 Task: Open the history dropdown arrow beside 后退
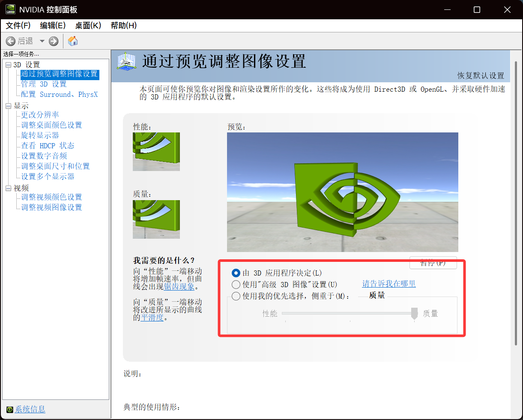pyautogui.click(x=42, y=41)
